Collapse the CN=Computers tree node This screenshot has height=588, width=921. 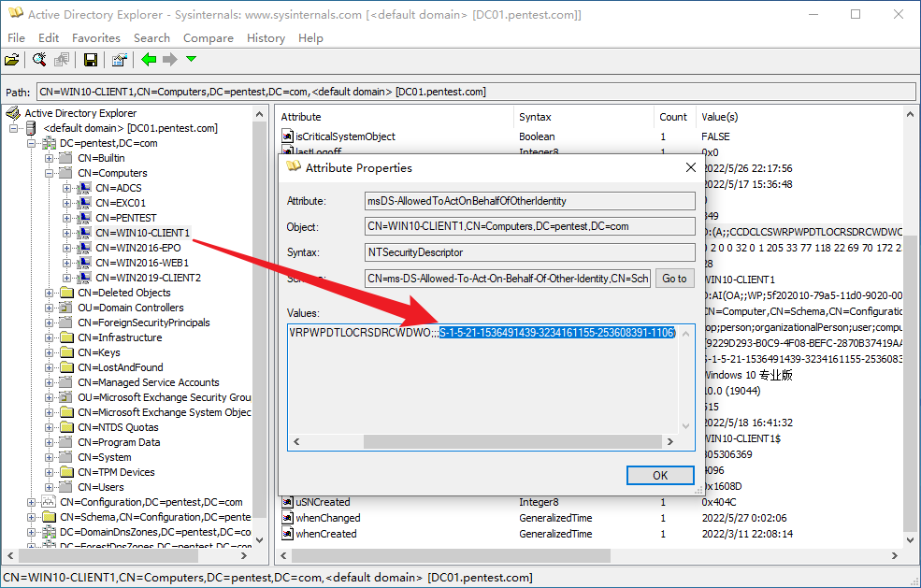[50, 173]
